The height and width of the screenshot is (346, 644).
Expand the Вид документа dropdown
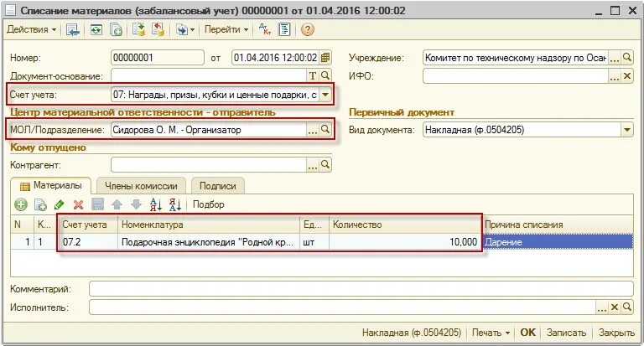click(627, 130)
